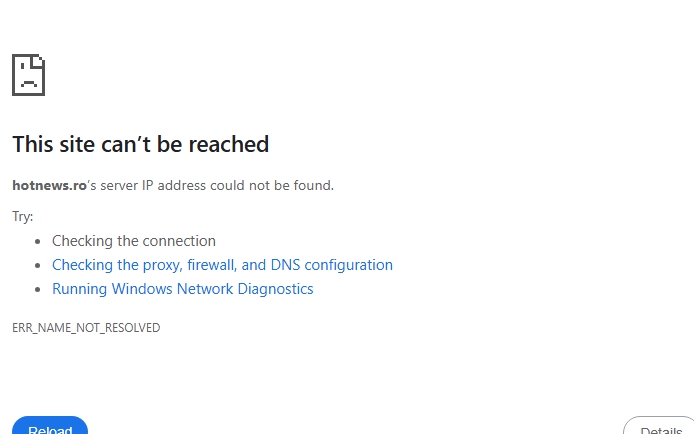The width and height of the screenshot is (694, 434).
Task: Click the word DNS in the configuration link
Action: pos(285,265)
